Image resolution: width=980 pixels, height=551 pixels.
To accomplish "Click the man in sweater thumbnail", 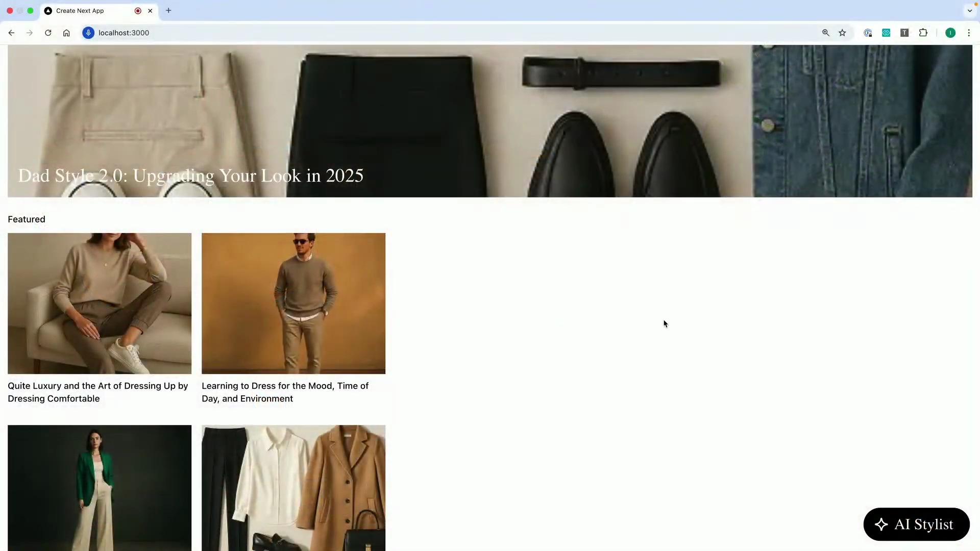I will click(x=293, y=304).
